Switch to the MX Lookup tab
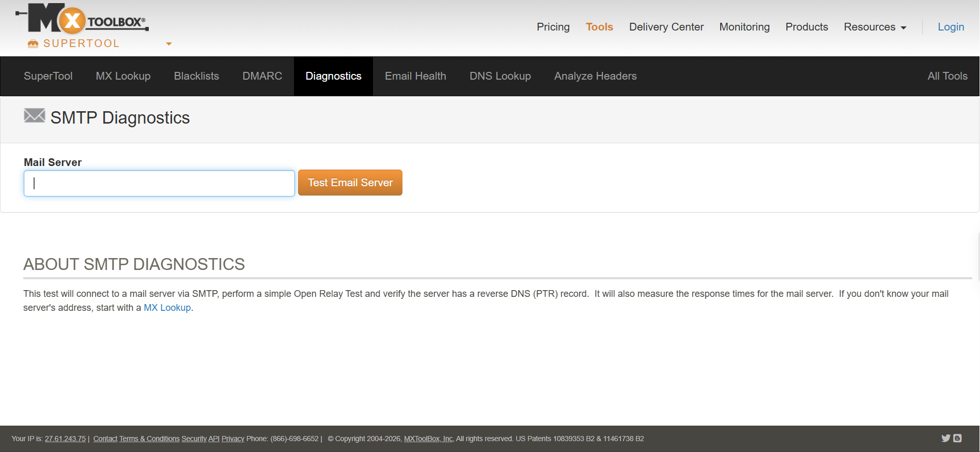 [x=123, y=76]
